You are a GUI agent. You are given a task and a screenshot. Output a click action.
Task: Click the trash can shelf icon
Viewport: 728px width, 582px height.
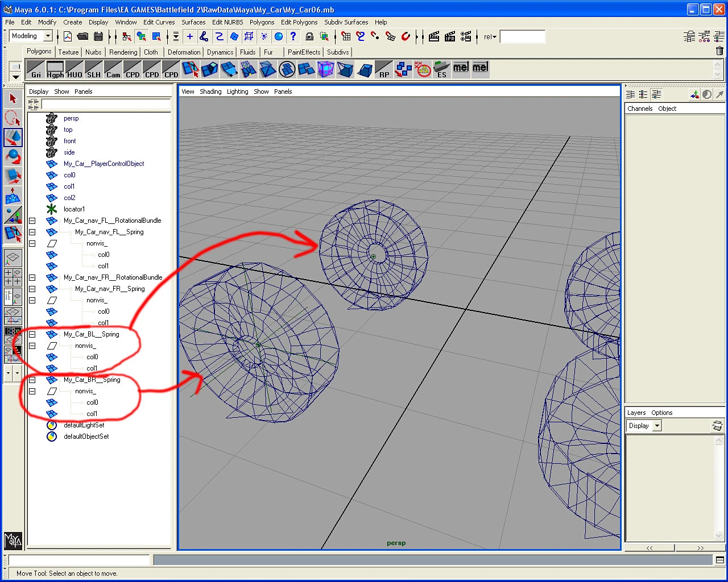coord(719,51)
